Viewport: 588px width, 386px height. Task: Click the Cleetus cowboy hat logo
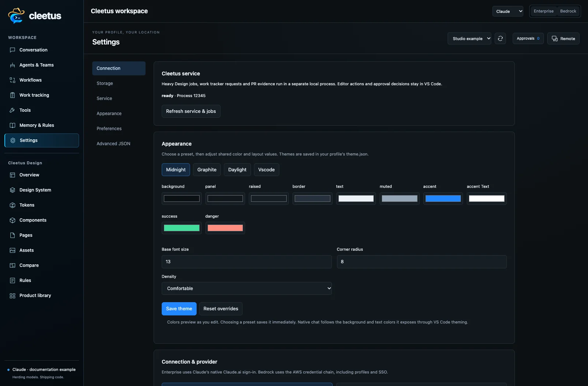point(16,15)
